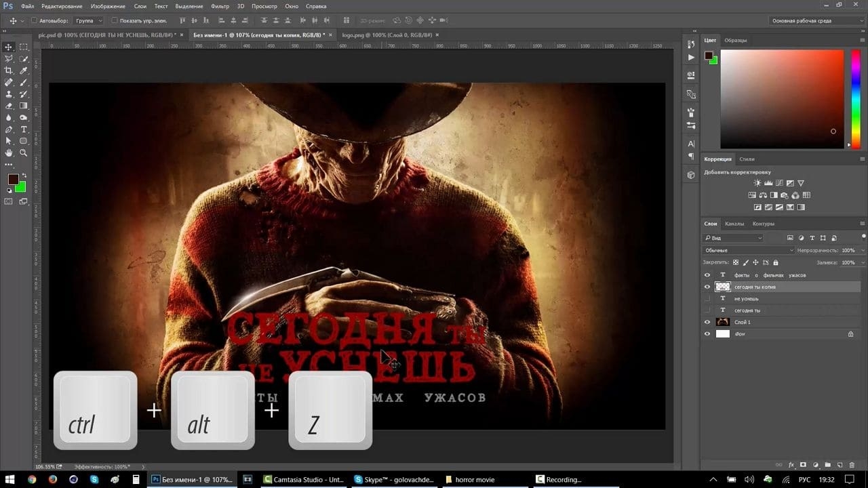868x488 pixels.
Task: Add a Brightness/Contrast adjustment
Action: click(757, 183)
